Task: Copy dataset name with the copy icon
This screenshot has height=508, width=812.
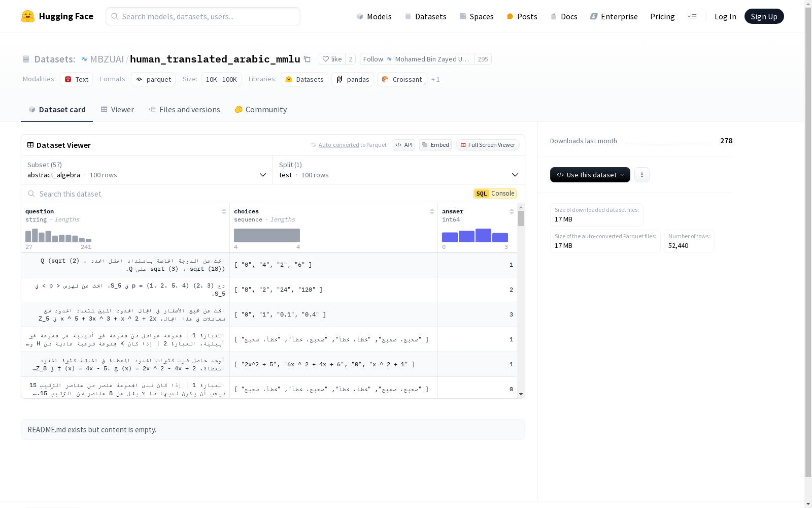Action: 307,59
